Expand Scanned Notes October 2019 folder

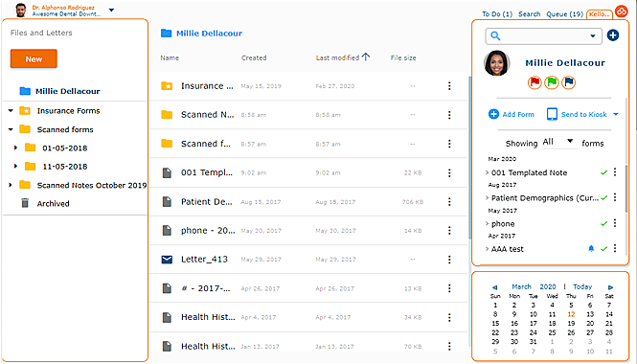click(x=11, y=185)
